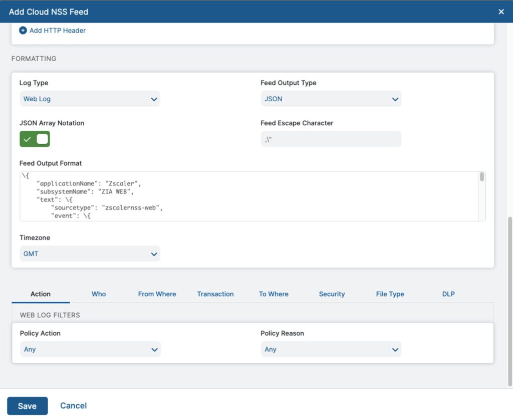This screenshot has height=420, width=513.
Task: Open the Log Type dropdown
Action: pos(90,99)
